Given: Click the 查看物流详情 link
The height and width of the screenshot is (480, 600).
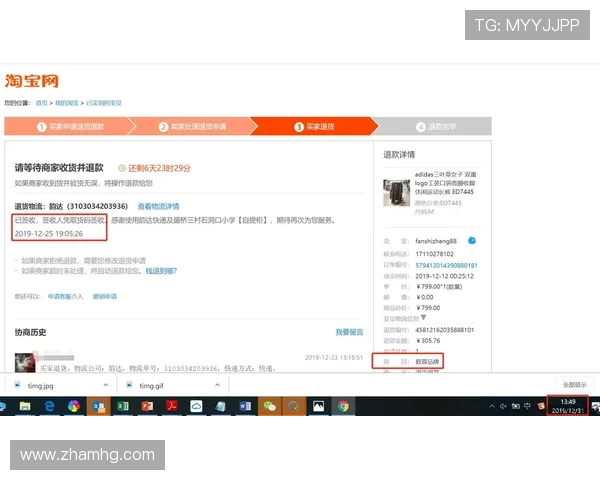Looking at the screenshot, I should [158, 206].
